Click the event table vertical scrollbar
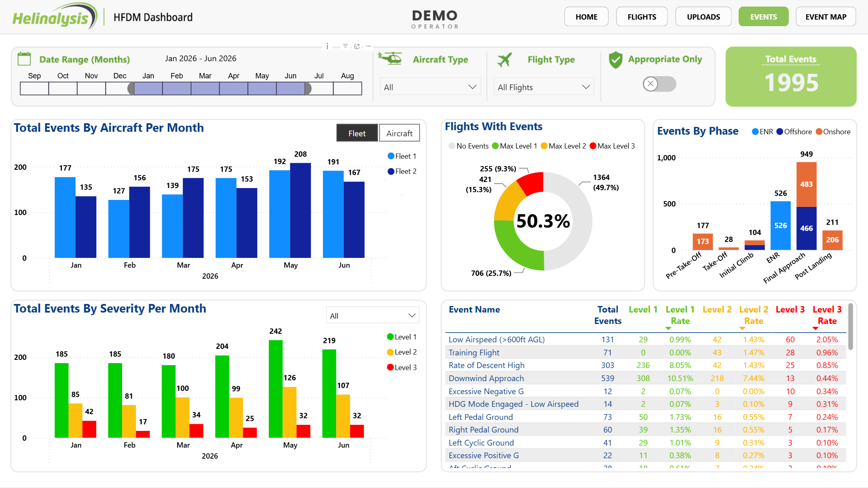The height and width of the screenshot is (488, 868). click(x=850, y=326)
